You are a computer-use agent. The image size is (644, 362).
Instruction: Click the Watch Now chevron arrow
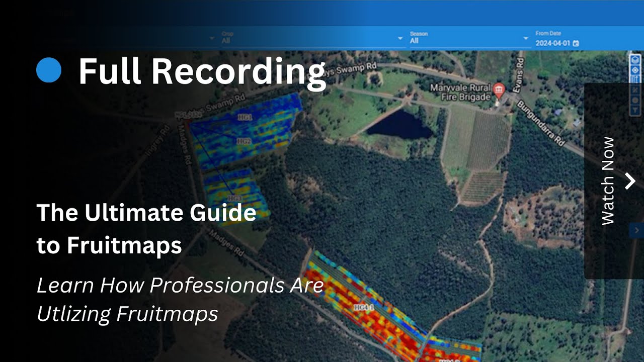[630, 180]
